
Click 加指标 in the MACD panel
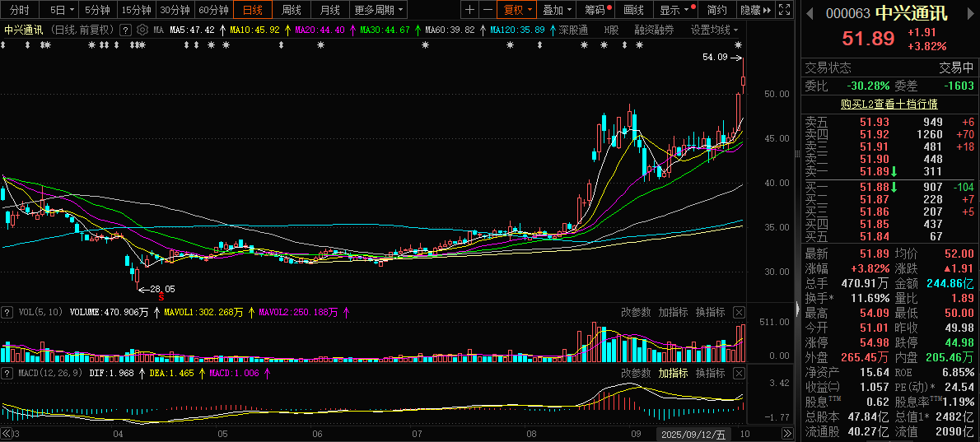click(673, 374)
